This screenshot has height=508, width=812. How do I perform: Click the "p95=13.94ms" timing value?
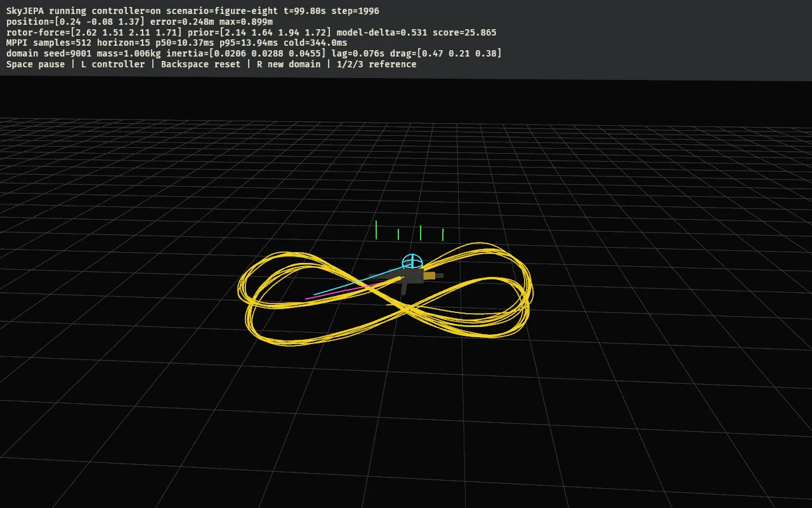249,43
